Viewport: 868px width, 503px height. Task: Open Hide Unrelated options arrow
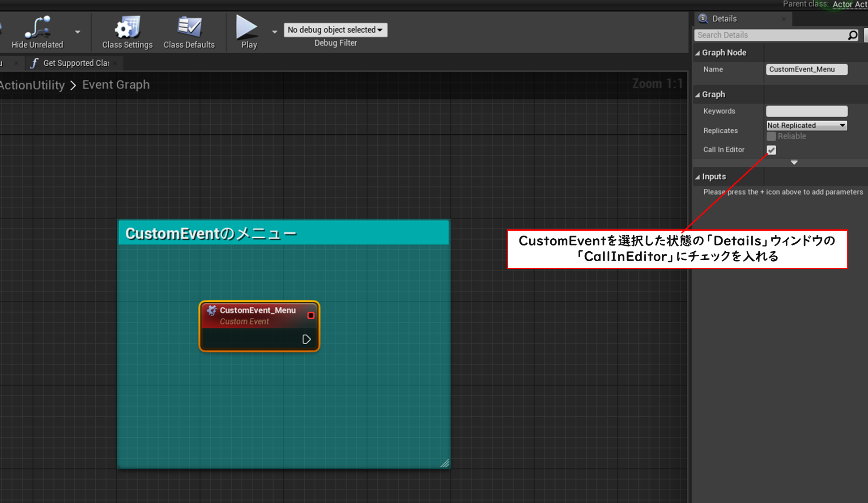(x=77, y=32)
